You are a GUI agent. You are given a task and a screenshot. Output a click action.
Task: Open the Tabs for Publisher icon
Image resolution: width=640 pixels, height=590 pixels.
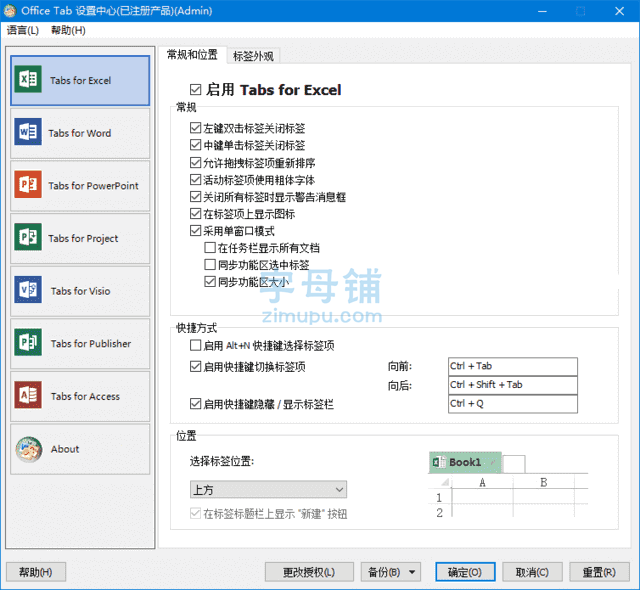pos(28,342)
